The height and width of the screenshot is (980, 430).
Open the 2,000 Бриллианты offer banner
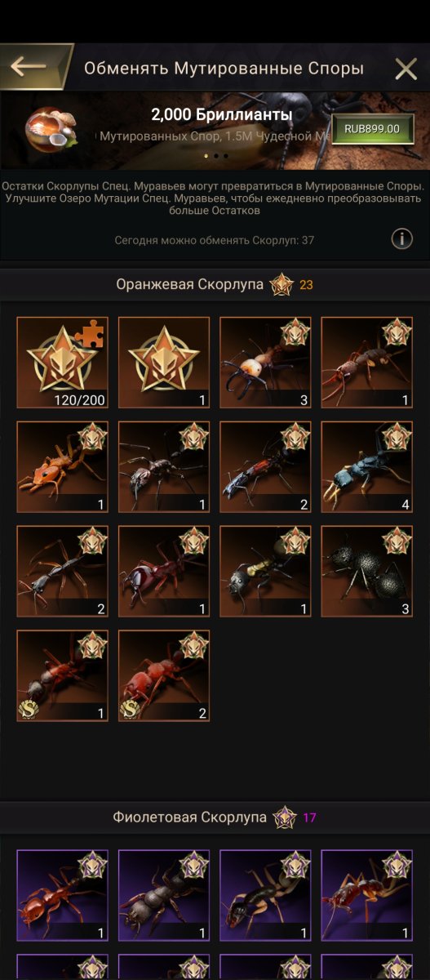(x=215, y=130)
